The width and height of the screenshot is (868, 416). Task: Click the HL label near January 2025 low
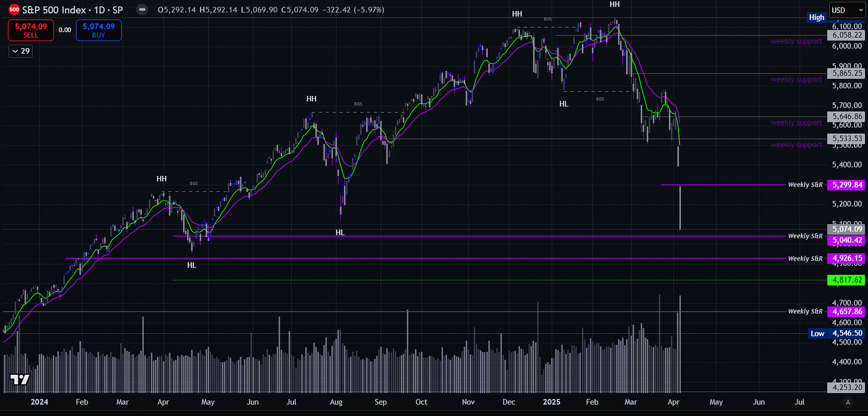pos(564,104)
